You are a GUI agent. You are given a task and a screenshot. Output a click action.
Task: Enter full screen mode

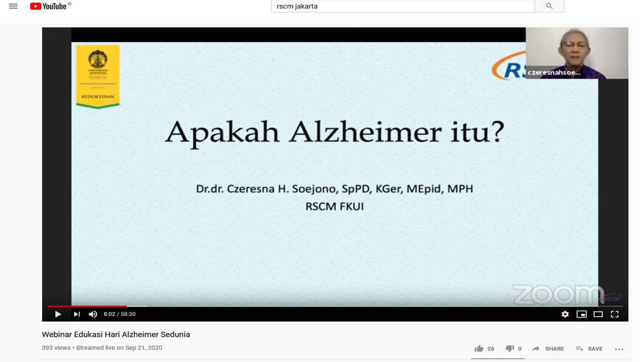coord(614,314)
